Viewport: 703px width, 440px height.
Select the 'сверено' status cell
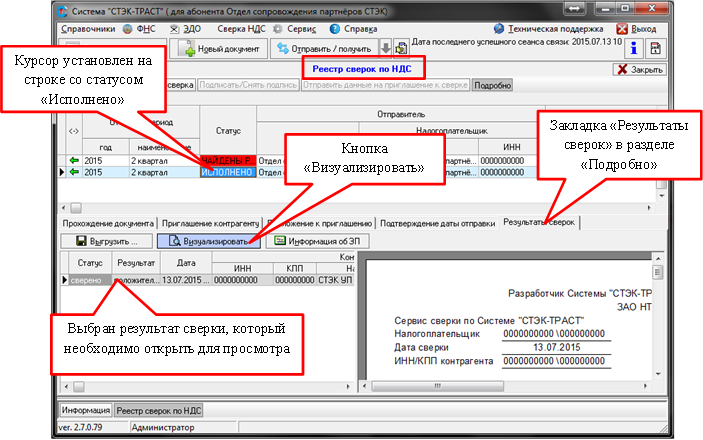pyautogui.click(x=89, y=280)
